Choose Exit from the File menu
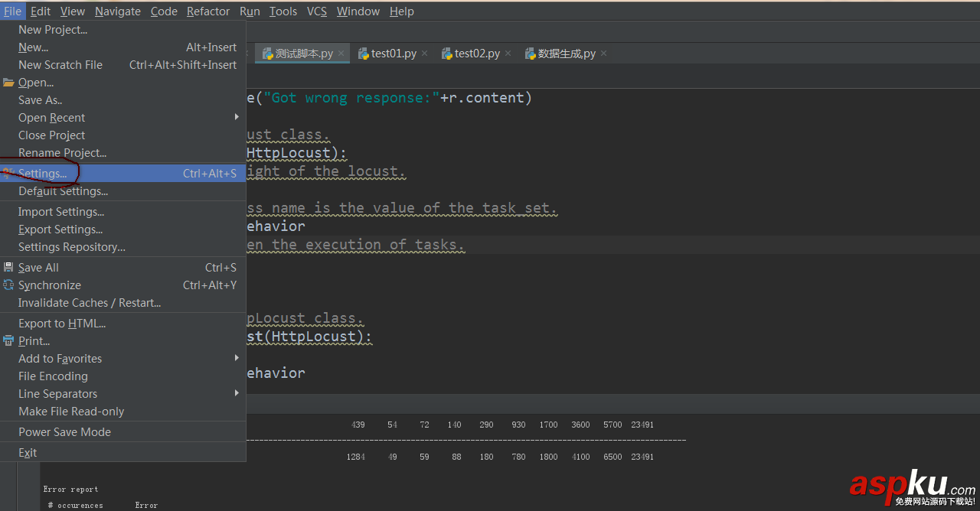 28,453
